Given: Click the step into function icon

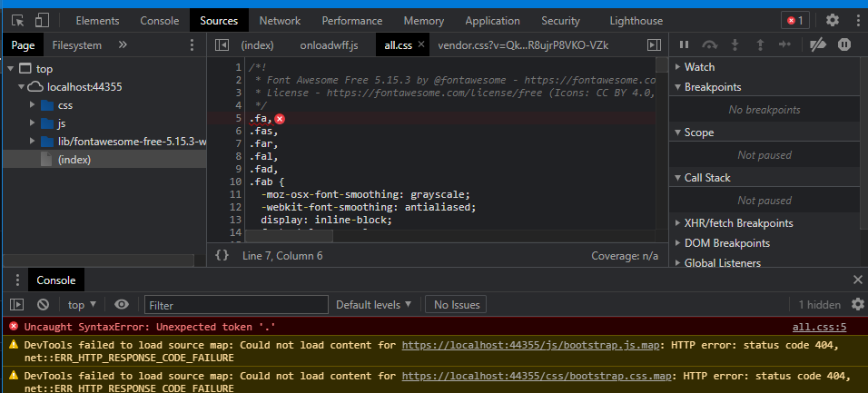Looking at the screenshot, I should [x=735, y=44].
